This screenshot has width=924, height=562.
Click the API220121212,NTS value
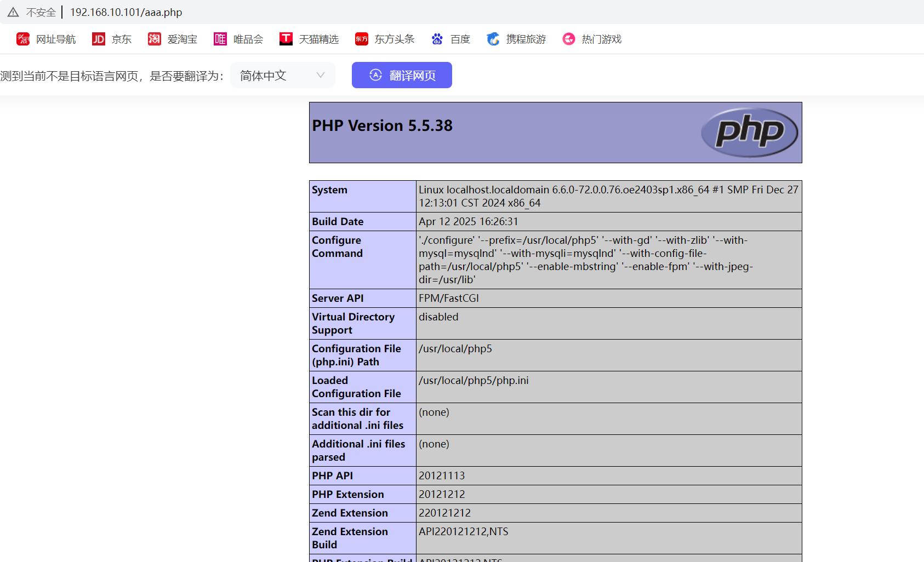pos(464,531)
